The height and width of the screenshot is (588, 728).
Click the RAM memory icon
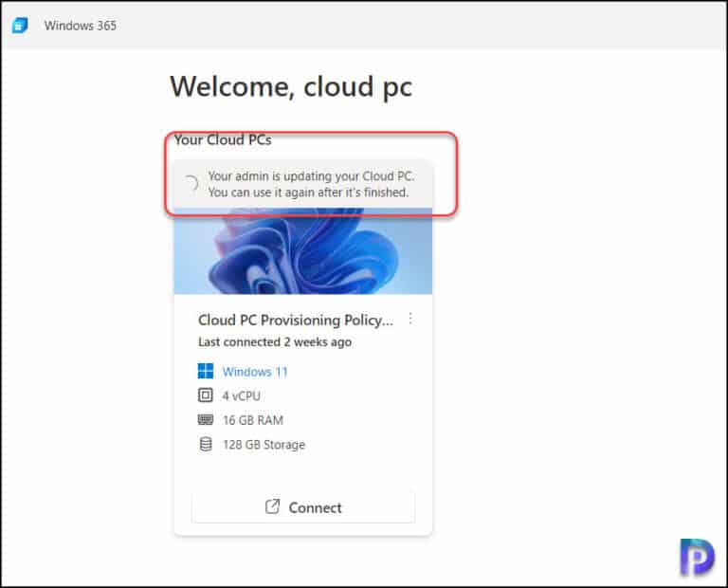(x=205, y=420)
